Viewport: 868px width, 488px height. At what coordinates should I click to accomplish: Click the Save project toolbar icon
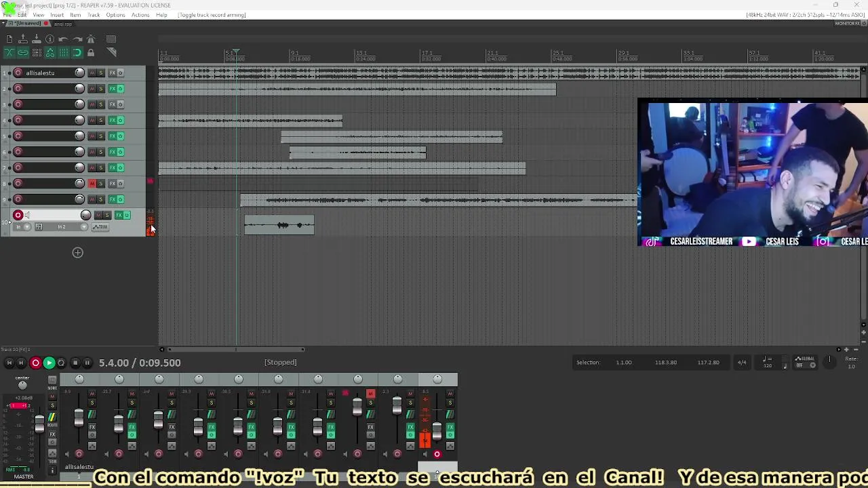coord(37,39)
